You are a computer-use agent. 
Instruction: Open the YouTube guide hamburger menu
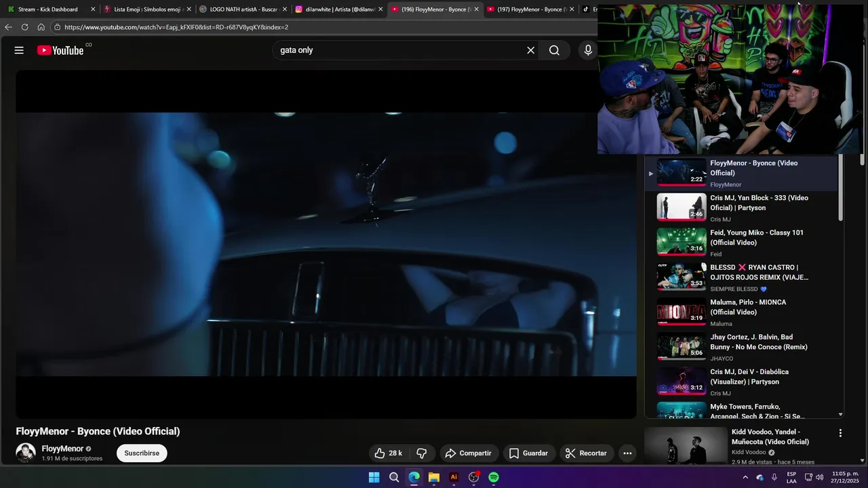coord(19,50)
